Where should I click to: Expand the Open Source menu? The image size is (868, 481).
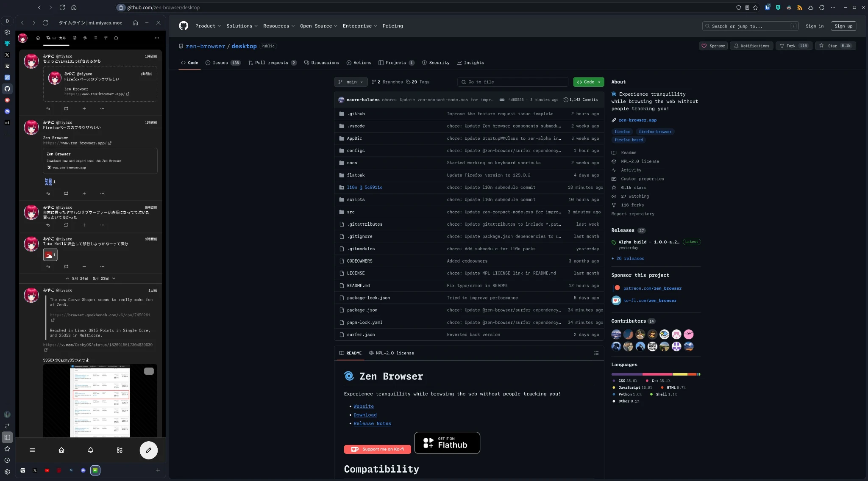point(318,26)
